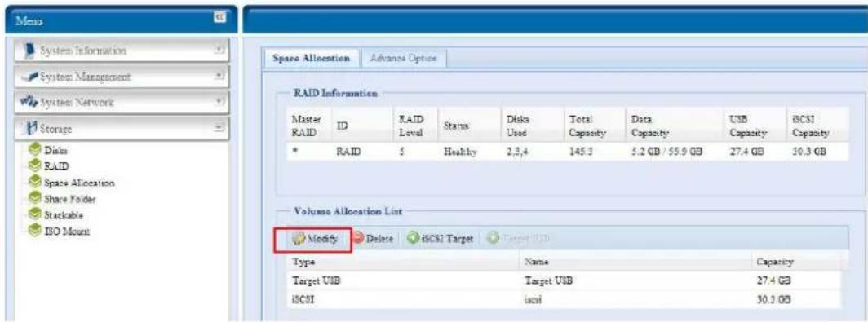Image resolution: width=868 pixels, height=322 pixels.
Task: Click the Share Folder tree icon
Action: pyautogui.click(x=35, y=197)
